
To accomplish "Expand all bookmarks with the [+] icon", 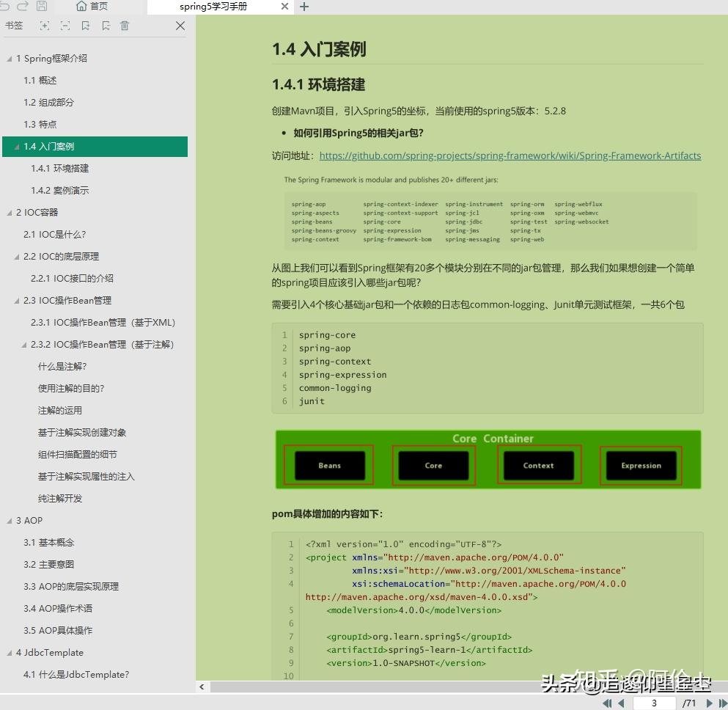I will (x=45, y=25).
